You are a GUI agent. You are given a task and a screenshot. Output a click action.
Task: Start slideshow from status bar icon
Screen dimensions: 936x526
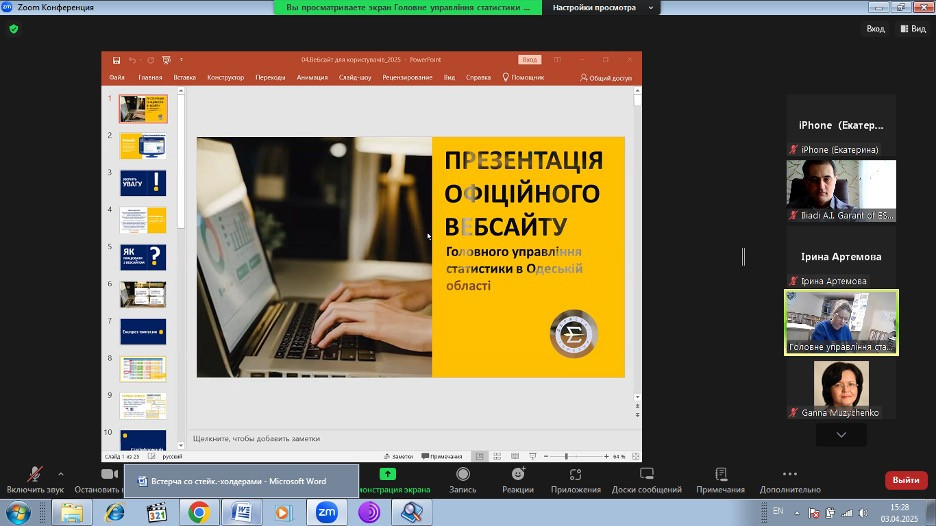532,457
